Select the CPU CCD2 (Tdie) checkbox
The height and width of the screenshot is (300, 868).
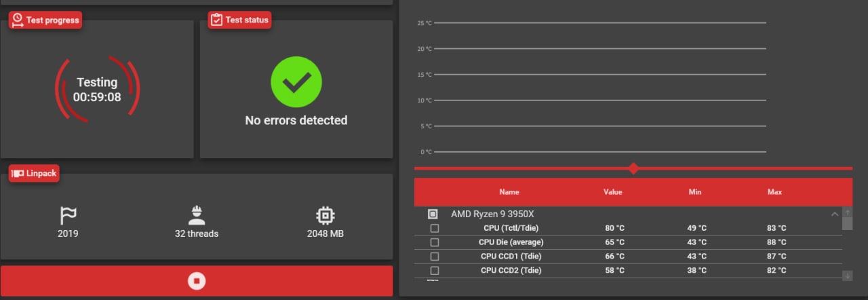tap(435, 271)
